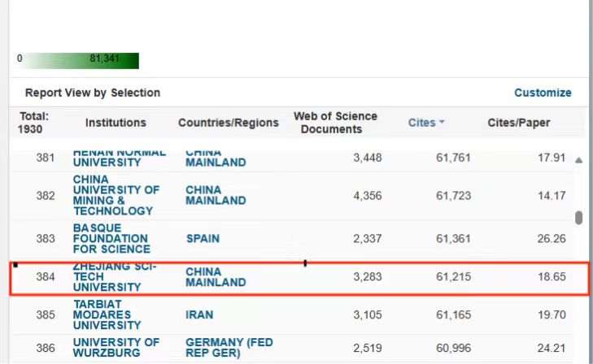Click the green citation gradient legend bar
Image resolution: width=593 pixels, height=364 pixels.
coord(78,60)
